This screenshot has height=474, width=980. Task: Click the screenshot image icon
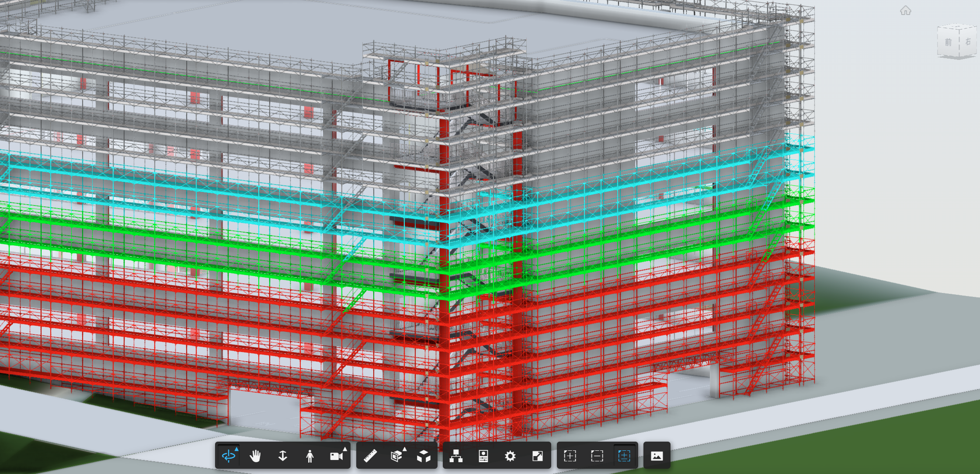tap(657, 456)
